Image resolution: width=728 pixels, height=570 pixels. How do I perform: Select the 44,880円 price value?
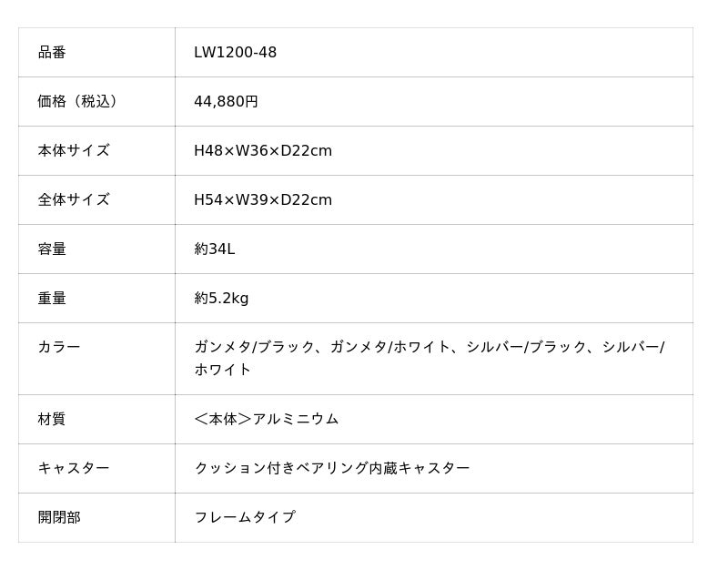pyautogui.click(x=226, y=102)
